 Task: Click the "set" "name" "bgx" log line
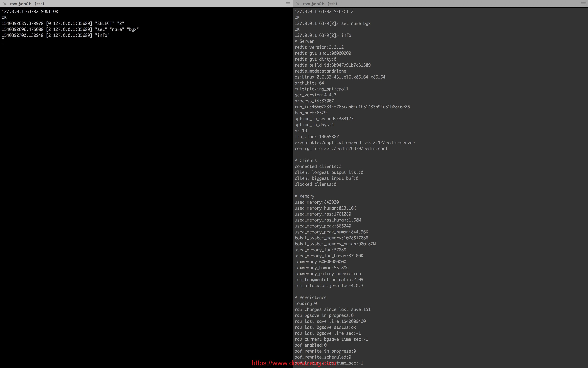point(70,29)
